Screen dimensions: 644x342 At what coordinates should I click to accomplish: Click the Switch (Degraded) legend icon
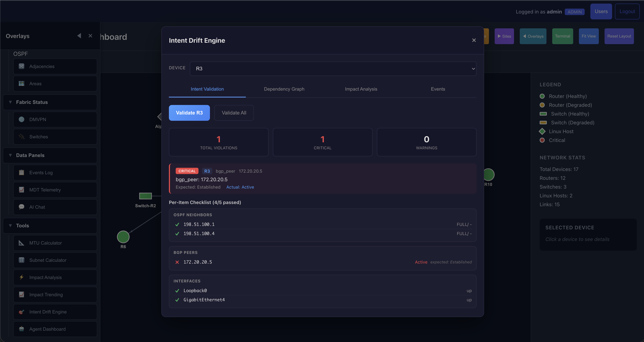[543, 122]
